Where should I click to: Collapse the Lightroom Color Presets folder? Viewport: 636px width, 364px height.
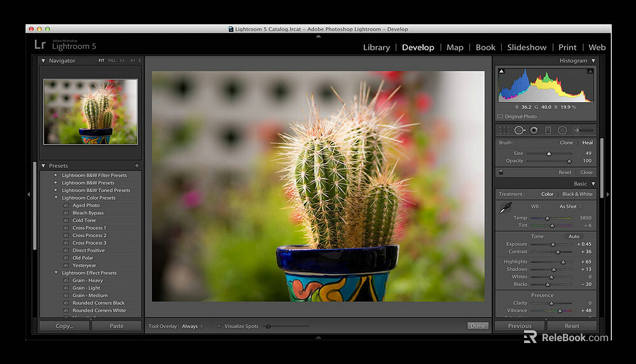(x=56, y=198)
